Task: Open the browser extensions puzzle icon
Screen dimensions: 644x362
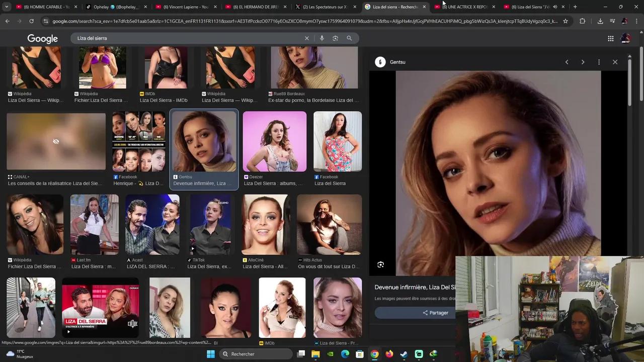Action: click(x=583, y=21)
